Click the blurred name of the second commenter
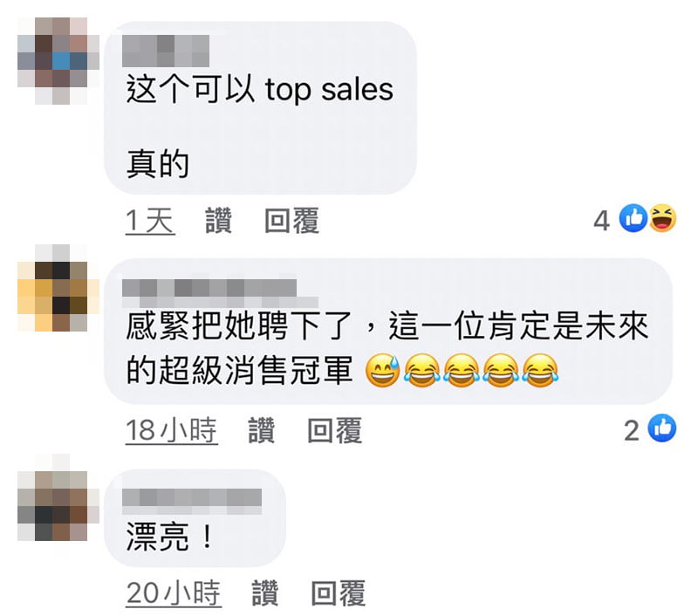This screenshot has height=616, width=698. (220, 293)
